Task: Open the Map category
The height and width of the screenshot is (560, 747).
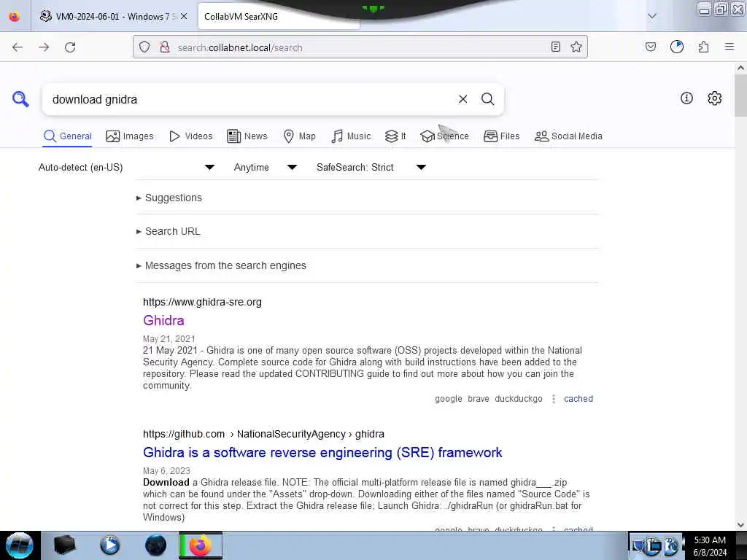Action: pyautogui.click(x=299, y=136)
